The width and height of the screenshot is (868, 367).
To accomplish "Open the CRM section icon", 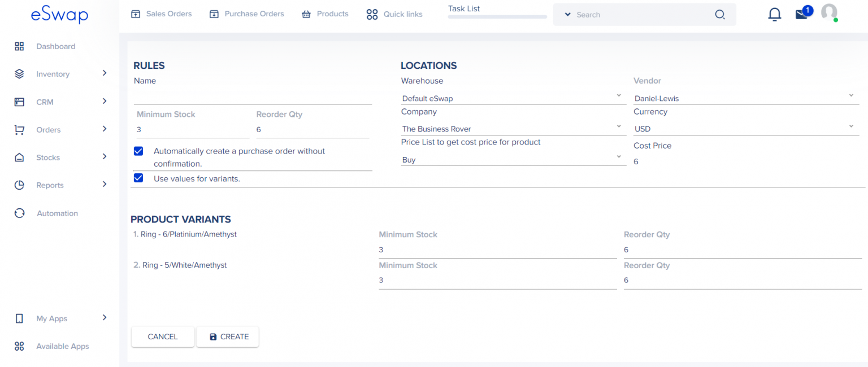I will click(x=19, y=102).
